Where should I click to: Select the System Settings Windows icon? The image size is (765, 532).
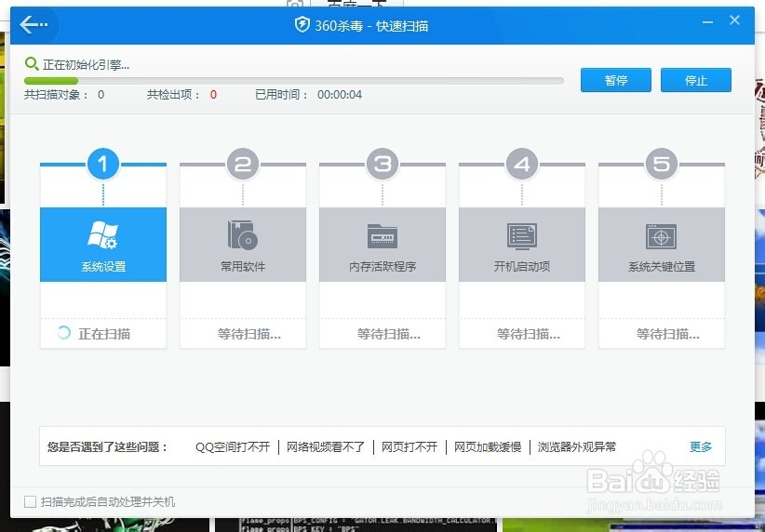(x=103, y=235)
